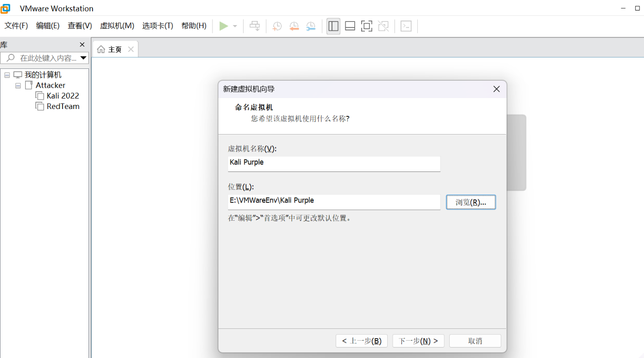Click the 位置 path input field

pyautogui.click(x=334, y=202)
